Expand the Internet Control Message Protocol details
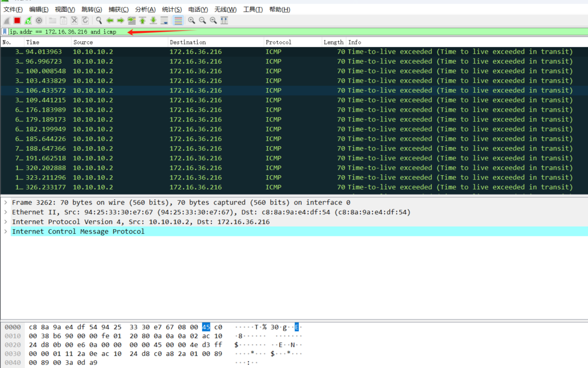 coord(6,231)
